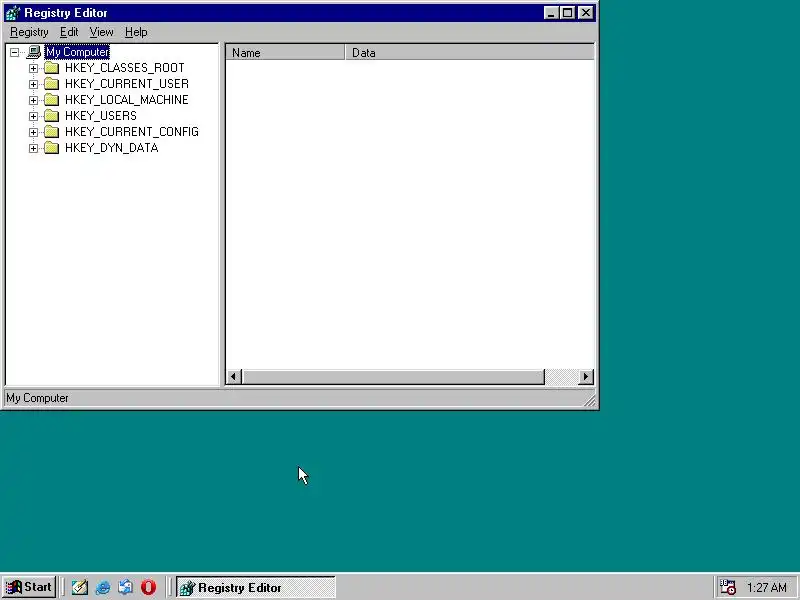The image size is (800, 600).
Task: Launch Opera from quick launch
Action: 148,587
